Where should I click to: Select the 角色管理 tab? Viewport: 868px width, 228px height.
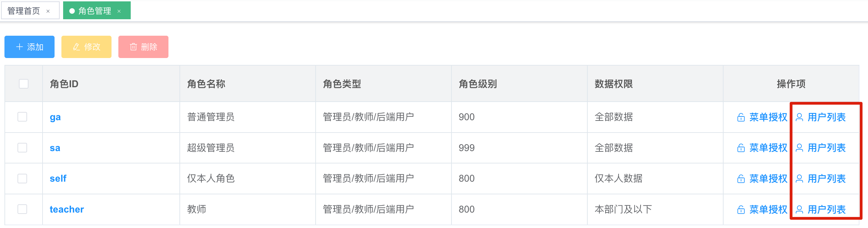[x=95, y=11]
